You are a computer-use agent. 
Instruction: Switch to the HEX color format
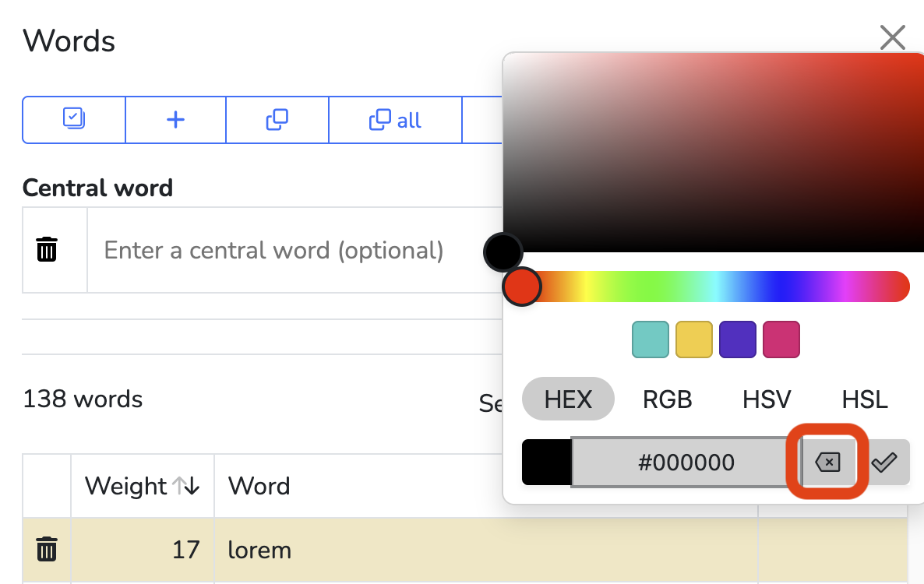tap(568, 399)
